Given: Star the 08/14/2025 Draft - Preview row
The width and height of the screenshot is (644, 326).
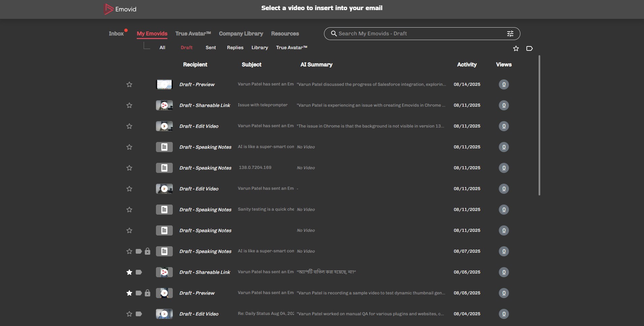Looking at the screenshot, I should [x=129, y=84].
